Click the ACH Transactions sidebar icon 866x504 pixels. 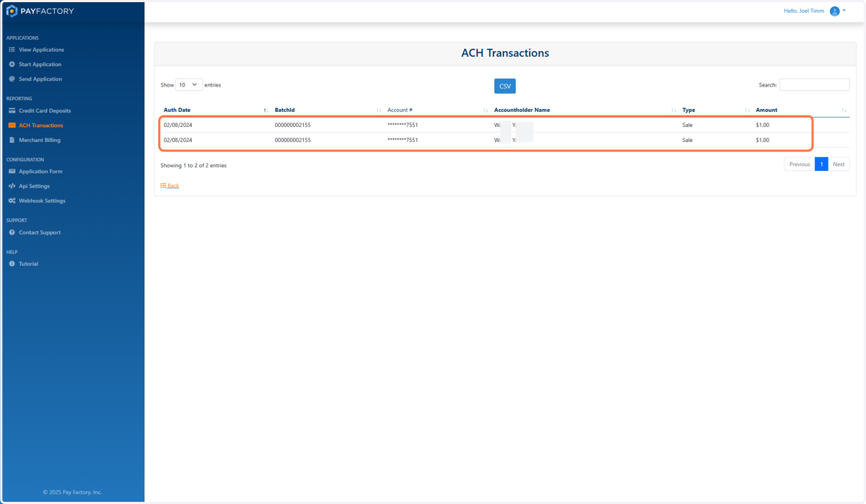(12, 125)
